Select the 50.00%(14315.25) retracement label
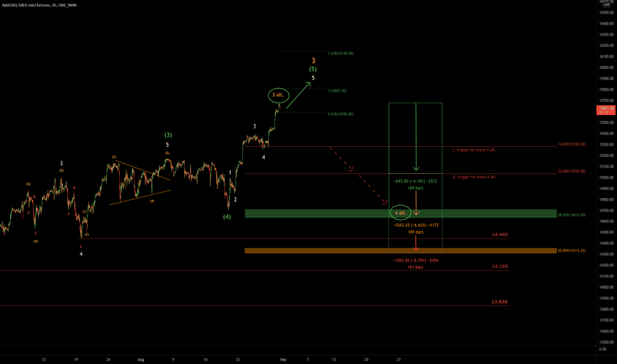This screenshot has width=617, height=364. [571, 251]
